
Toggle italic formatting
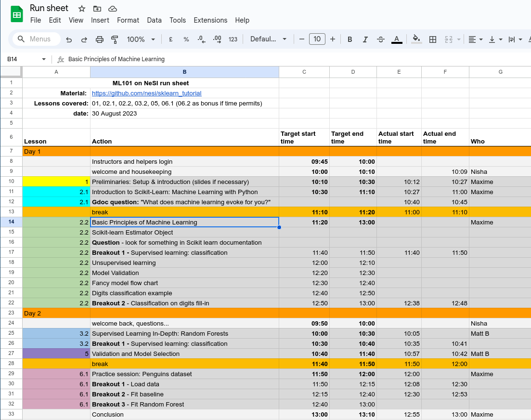[365, 39]
